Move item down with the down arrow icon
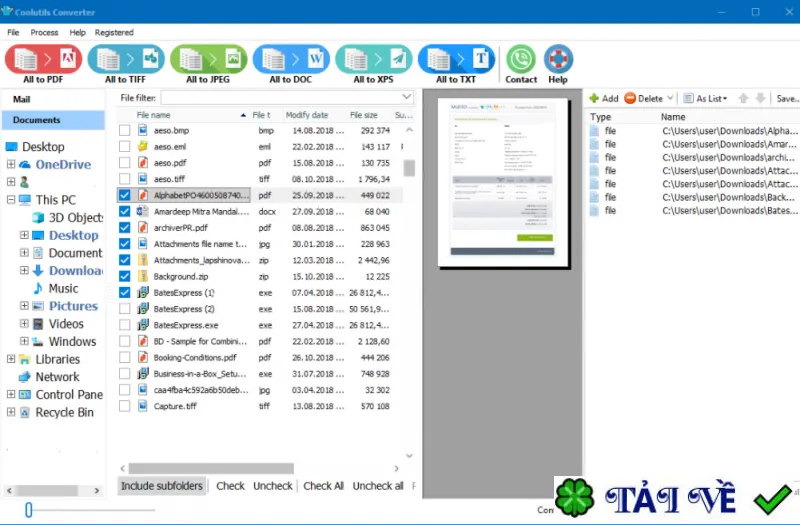The width and height of the screenshot is (800, 525). pyautogui.click(x=760, y=98)
